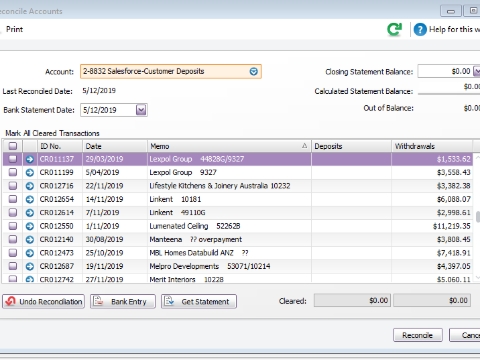Screen dimensions: 480x360
Task: Open detail arrow for CR011199
Action: point(30,173)
